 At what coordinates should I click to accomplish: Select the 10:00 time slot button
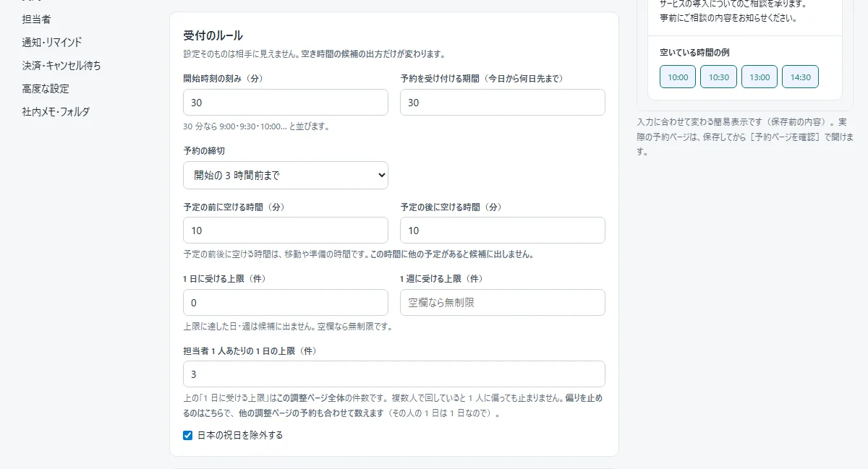point(678,77)
